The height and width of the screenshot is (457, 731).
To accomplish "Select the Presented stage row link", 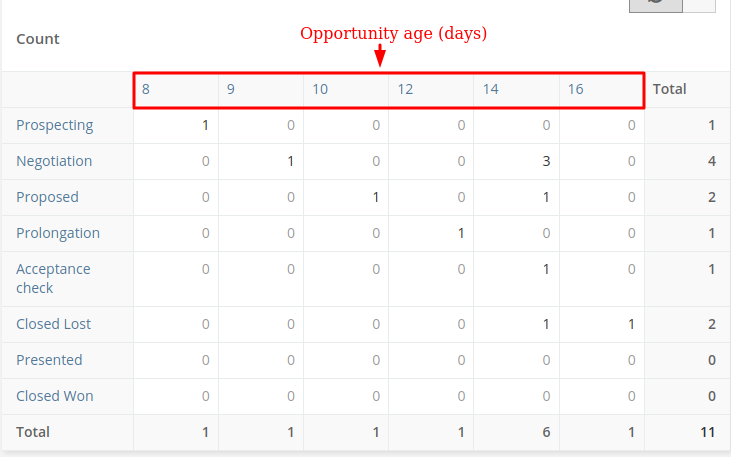I will 49,360.
